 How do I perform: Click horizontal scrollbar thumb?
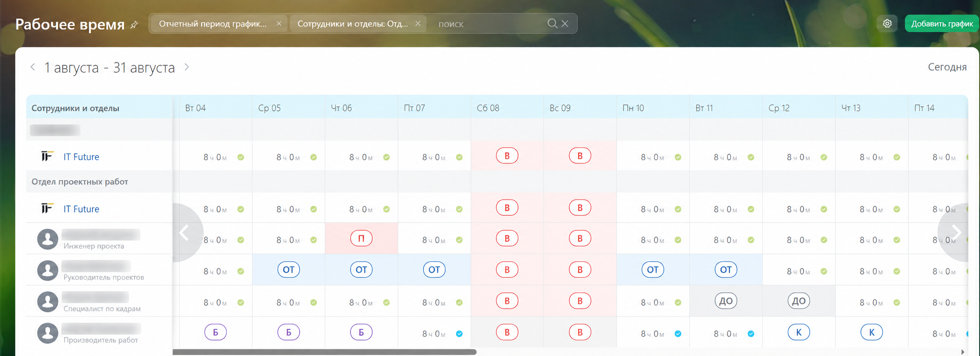tap(325, 352)
